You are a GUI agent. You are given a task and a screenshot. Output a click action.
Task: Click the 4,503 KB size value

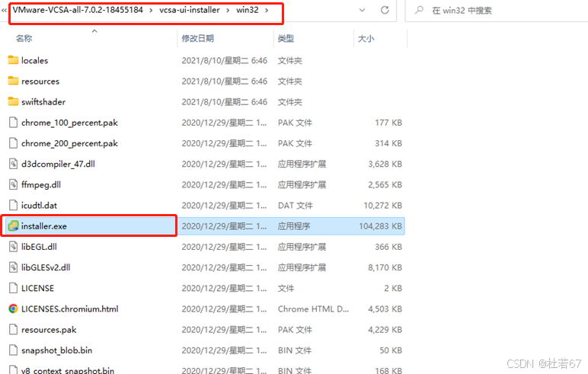(x=385, y=308)
